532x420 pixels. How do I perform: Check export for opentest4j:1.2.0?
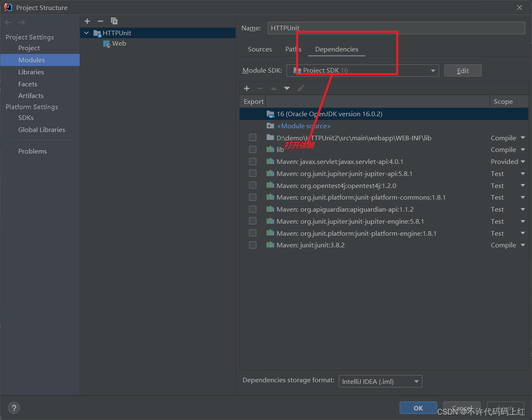tap(253, 186)
